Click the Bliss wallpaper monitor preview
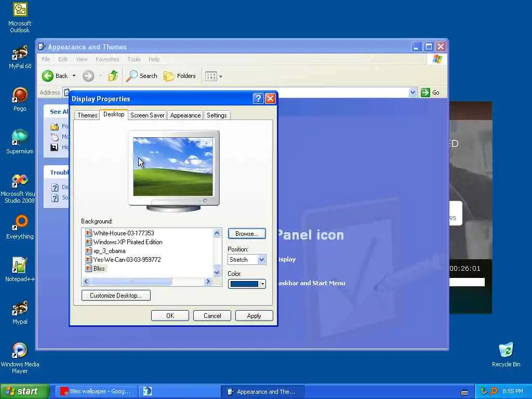 click(173, 167)
